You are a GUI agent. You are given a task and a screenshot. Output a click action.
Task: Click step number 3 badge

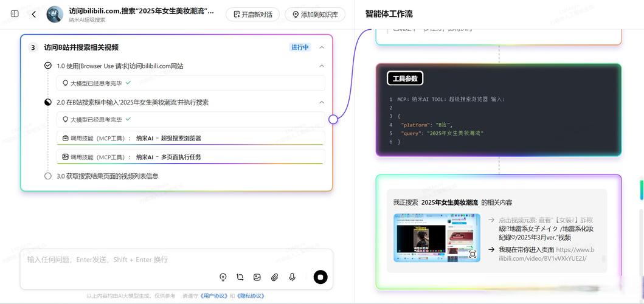(33, 47)
